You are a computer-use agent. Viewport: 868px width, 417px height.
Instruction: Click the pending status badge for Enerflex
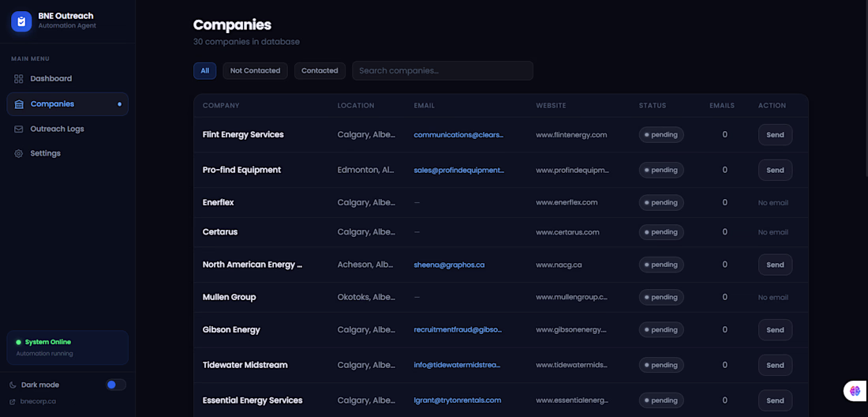(x=661, y=203)
